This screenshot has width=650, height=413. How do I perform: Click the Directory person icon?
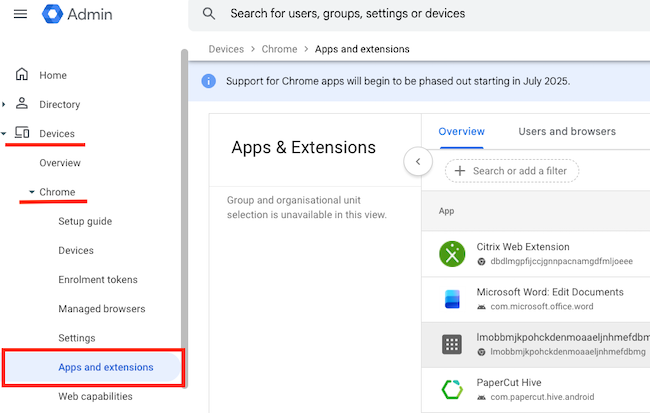point(22,103)
